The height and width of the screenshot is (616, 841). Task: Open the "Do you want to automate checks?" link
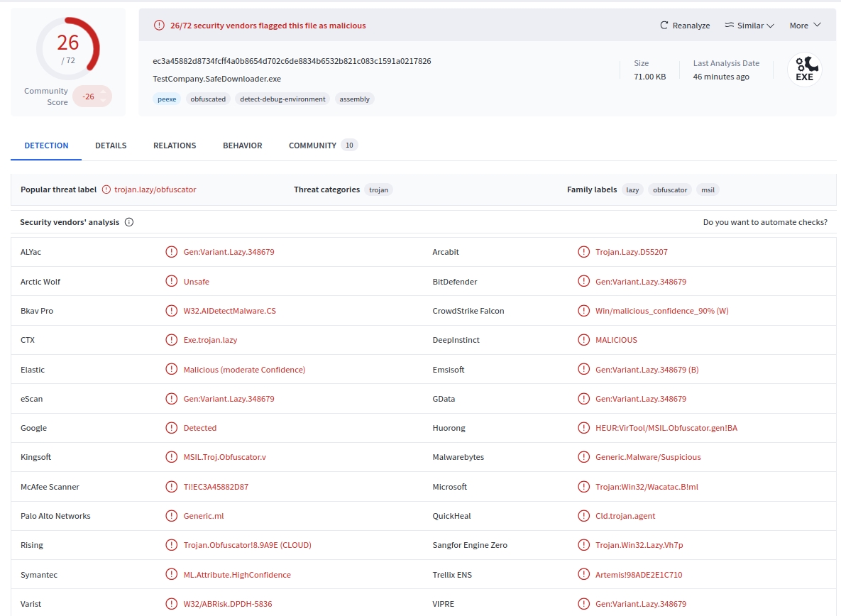pos(766,222)
